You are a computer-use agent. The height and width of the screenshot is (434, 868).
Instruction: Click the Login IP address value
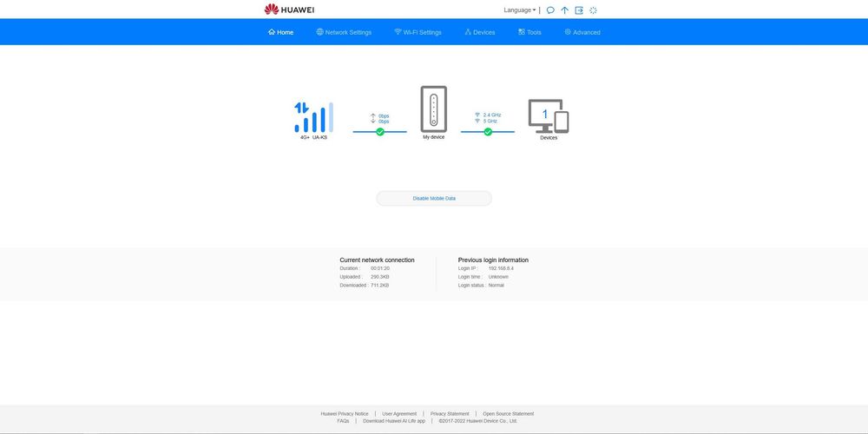coord(501,268)
